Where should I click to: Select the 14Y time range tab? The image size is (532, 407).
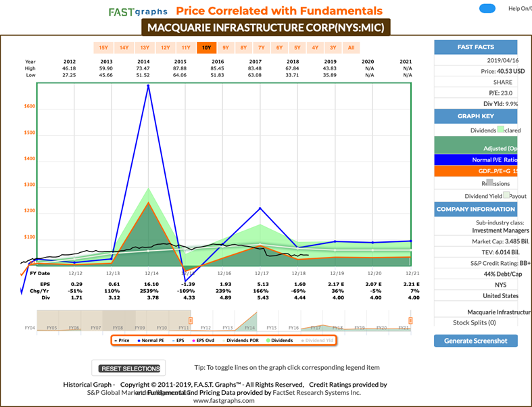pos(124,48)
